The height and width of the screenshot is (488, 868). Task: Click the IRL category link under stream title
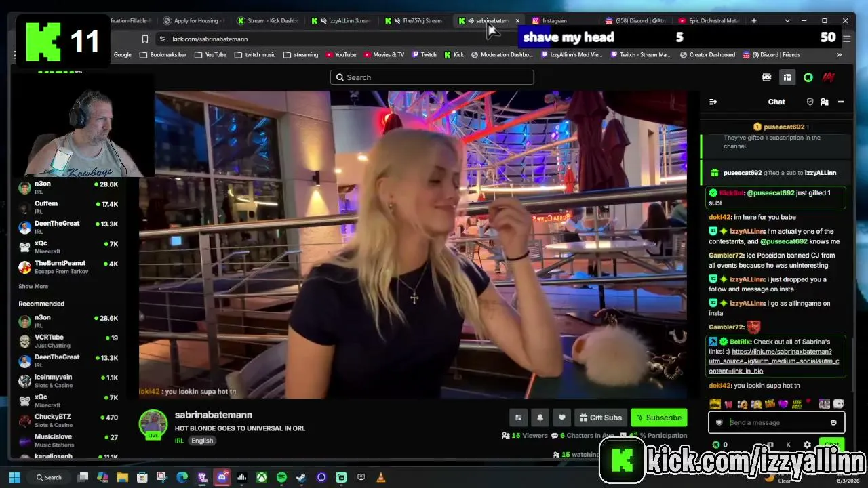(x=180, y=441)
